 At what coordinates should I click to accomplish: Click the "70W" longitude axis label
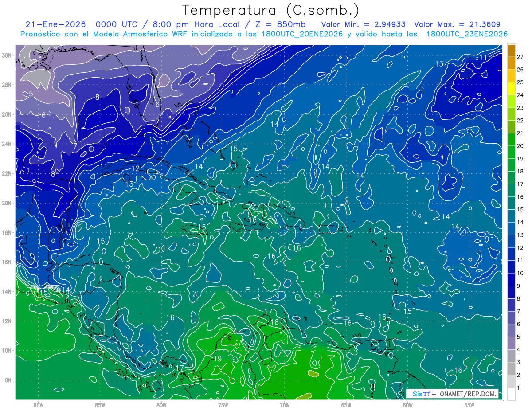[x=285, y=405]
